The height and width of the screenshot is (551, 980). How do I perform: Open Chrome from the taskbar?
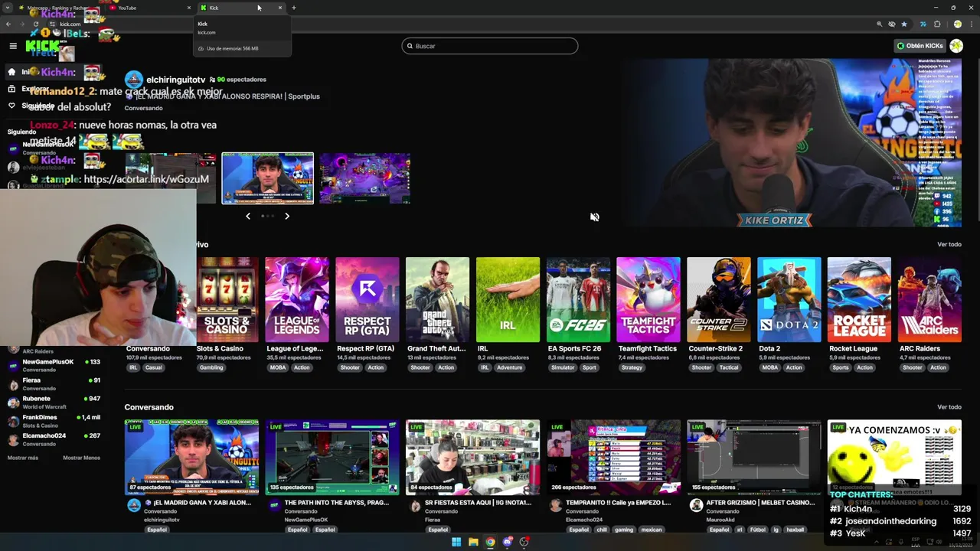coord(490,542)
